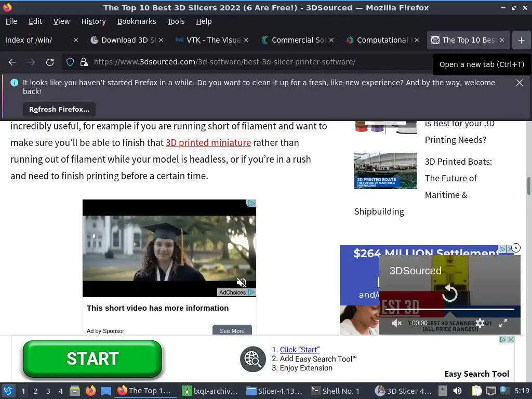Viewport: 532px width, 399px height.
Task: Switch to the VTK tab
Action: pos(208,40)
